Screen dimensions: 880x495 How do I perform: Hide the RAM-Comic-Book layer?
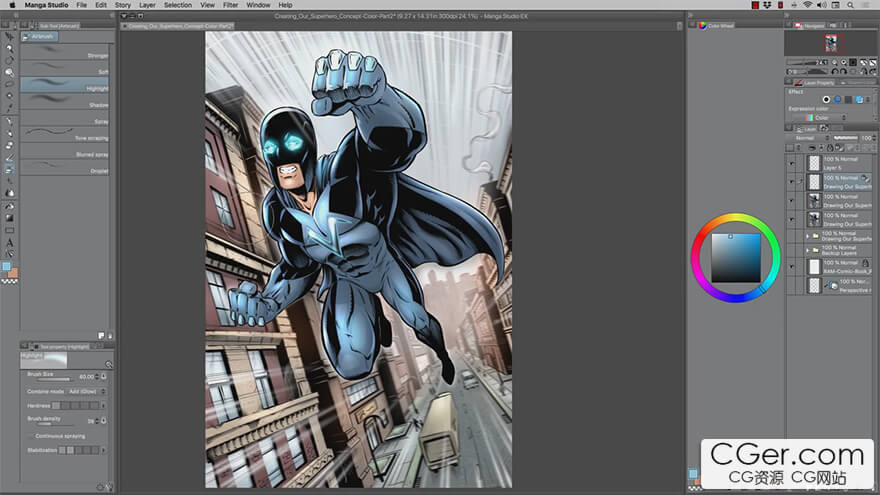[791, 267]
